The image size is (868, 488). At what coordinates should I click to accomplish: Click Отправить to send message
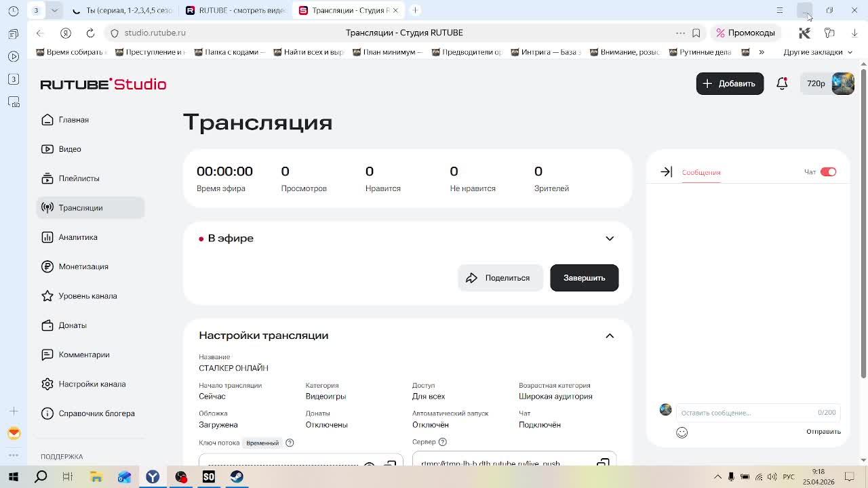click(x=823, y=432)
